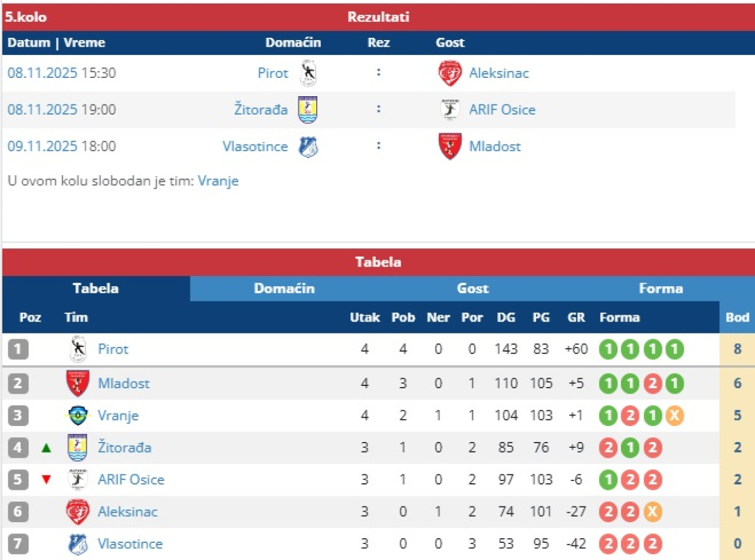Open Pirot team link in standings
This screenshot has width=755, height=560.
[x=113, y=349]
